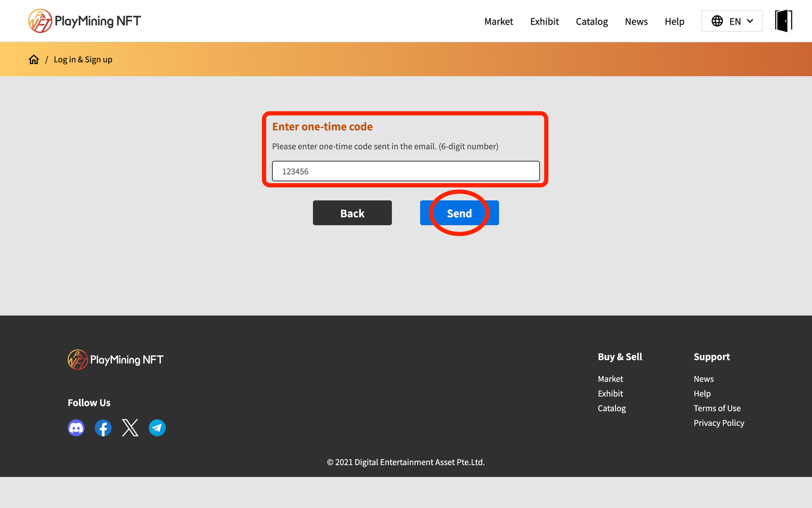Open footer Catalog link under Buy & Sell

pyautogui.click(x=611, y=408)
